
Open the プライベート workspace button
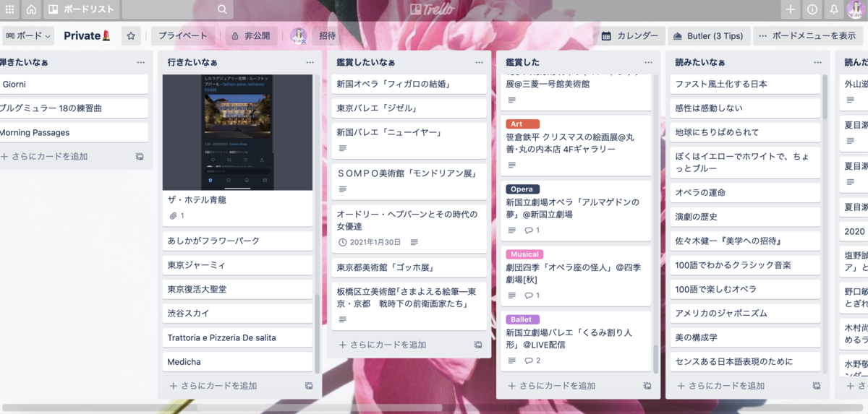pyautogui.click(x=183, y=35)
